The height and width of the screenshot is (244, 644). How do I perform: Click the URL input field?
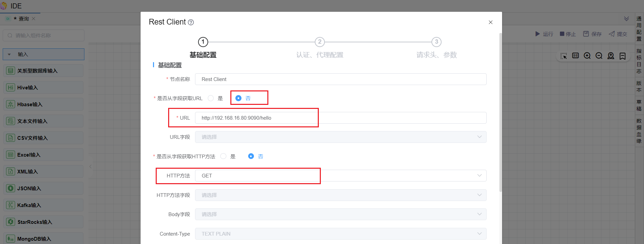point(340,118)
